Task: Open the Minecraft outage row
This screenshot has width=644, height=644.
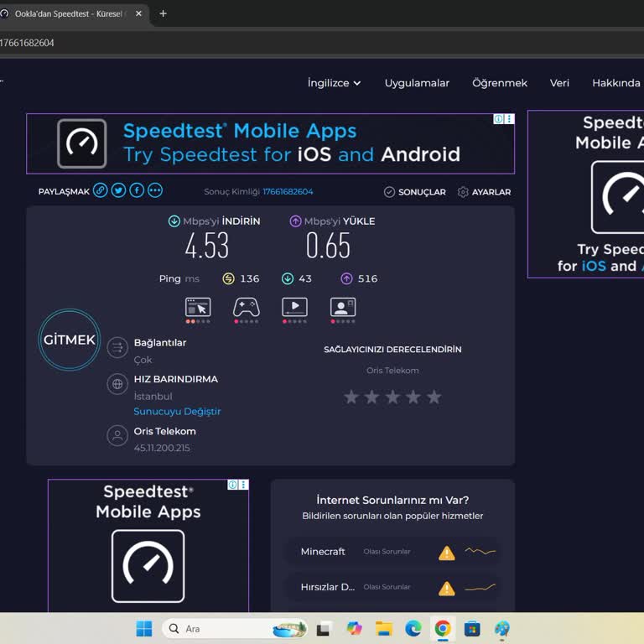Action: click(392, 552)
